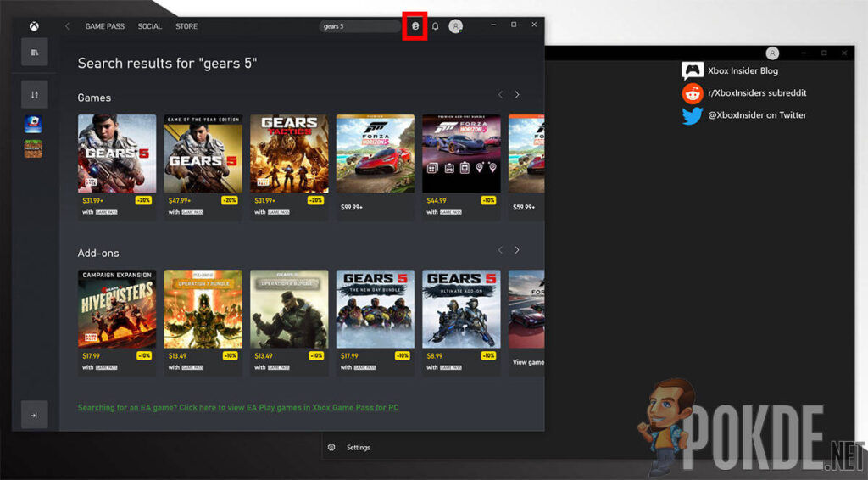Open @XboxInsider on Twitter link

click(x=757, y=115)
